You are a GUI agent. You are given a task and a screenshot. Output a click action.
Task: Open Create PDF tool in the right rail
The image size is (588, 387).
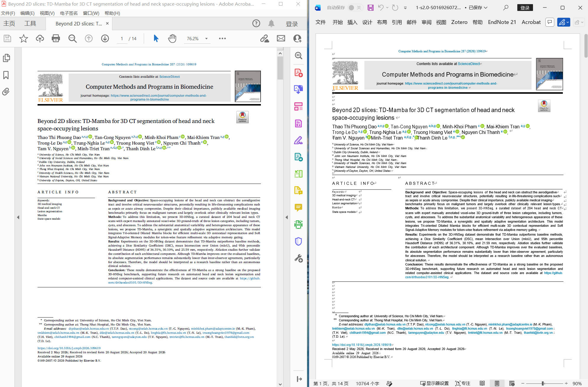pos(298,73)
